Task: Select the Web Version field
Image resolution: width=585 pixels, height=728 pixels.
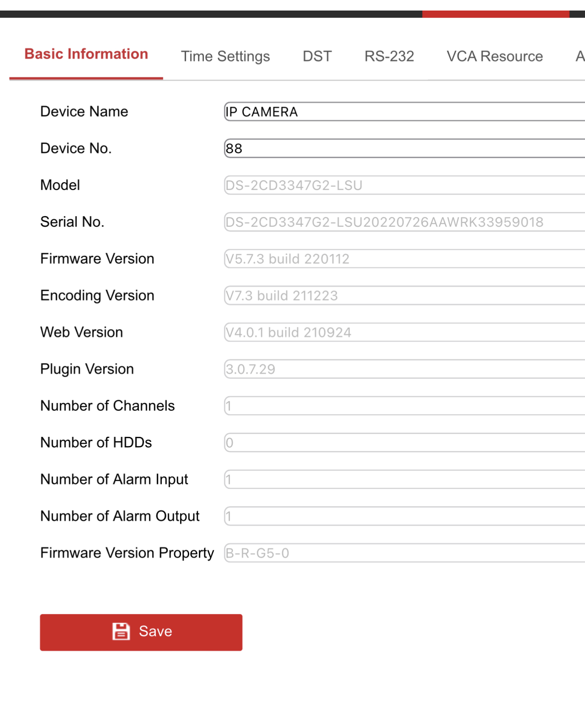Action: pos(403,332)
